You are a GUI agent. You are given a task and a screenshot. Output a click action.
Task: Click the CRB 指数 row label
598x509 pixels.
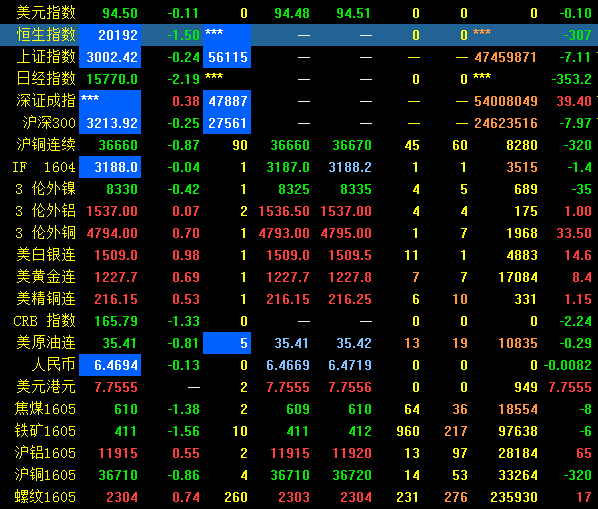(45, 321)
